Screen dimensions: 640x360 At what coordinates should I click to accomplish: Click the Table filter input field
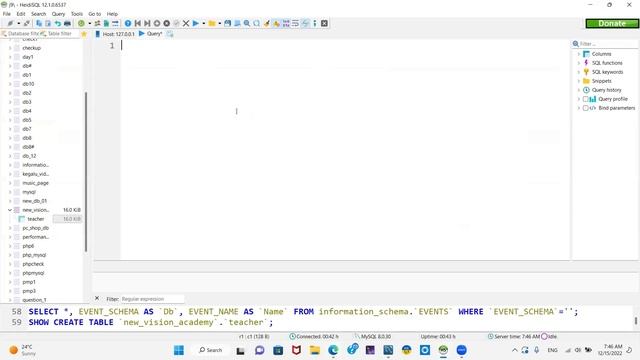(60, 34)
